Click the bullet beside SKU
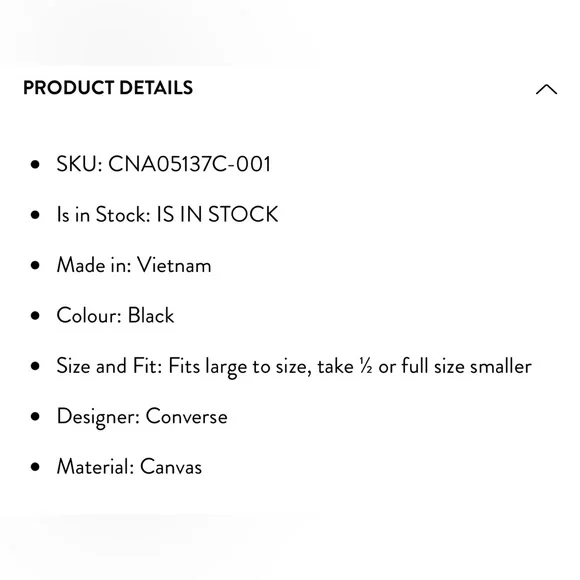Viewport: 580px width, 580px height. coord(35,164)
